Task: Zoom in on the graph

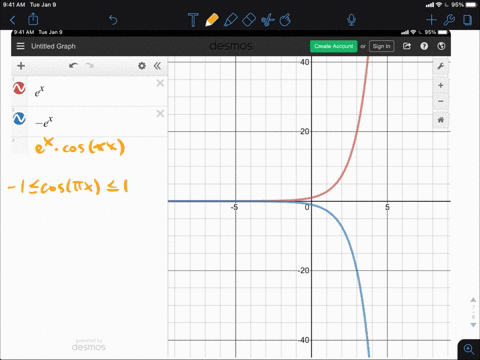Action: (441, 86)
